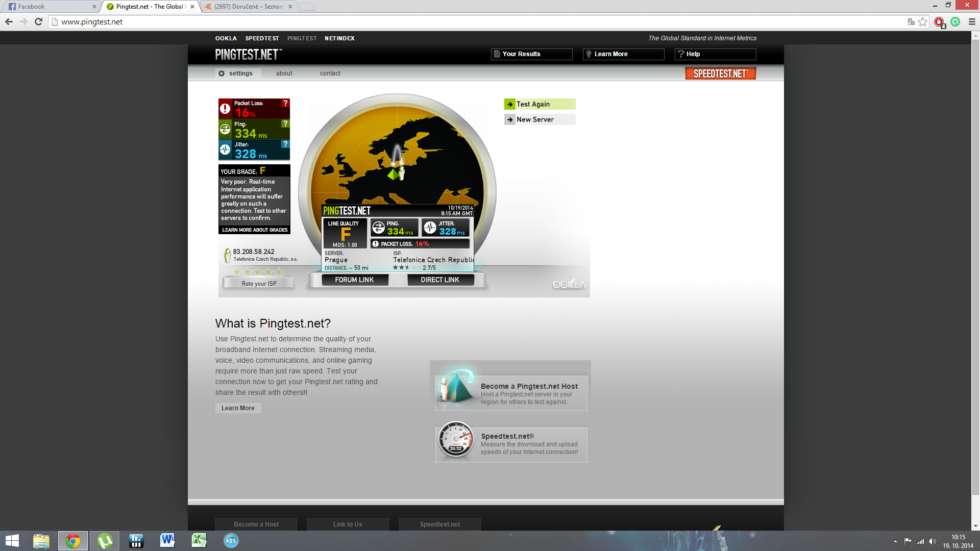980x551 pixels.
Task: Switch to the Doručené Seznam tab
Action: (249, 7)
